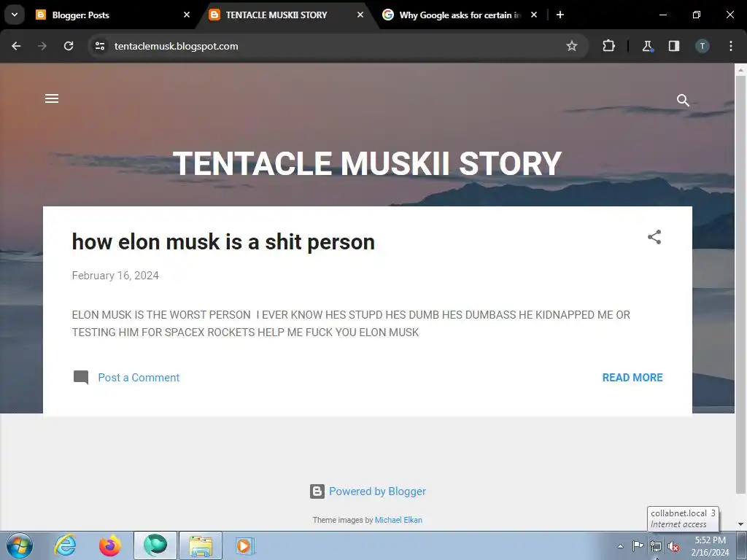Click the scrollbar down arrow
The height and width of the screenshot is (560, 747).
pyautogui.click(x=740, y=524)
